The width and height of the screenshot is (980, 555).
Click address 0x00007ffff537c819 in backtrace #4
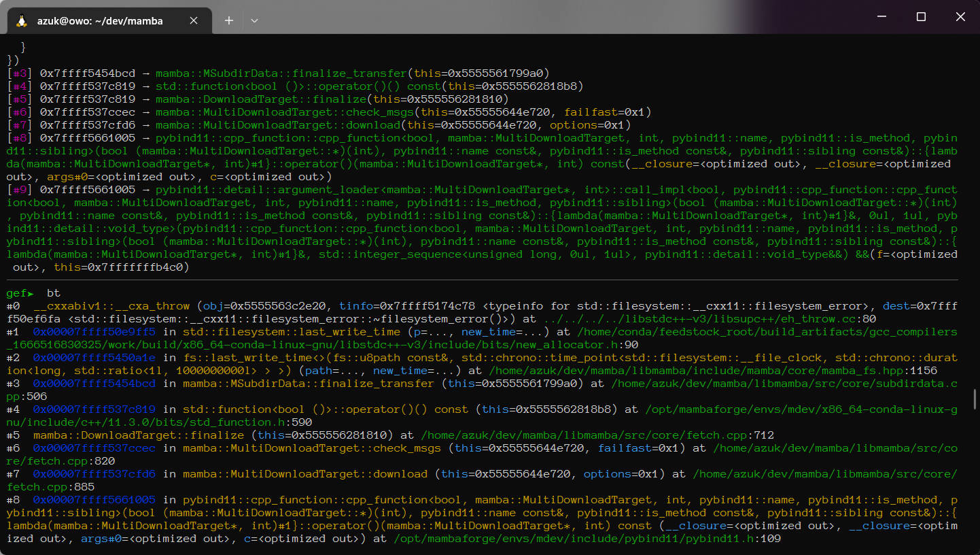click(94, 409)
